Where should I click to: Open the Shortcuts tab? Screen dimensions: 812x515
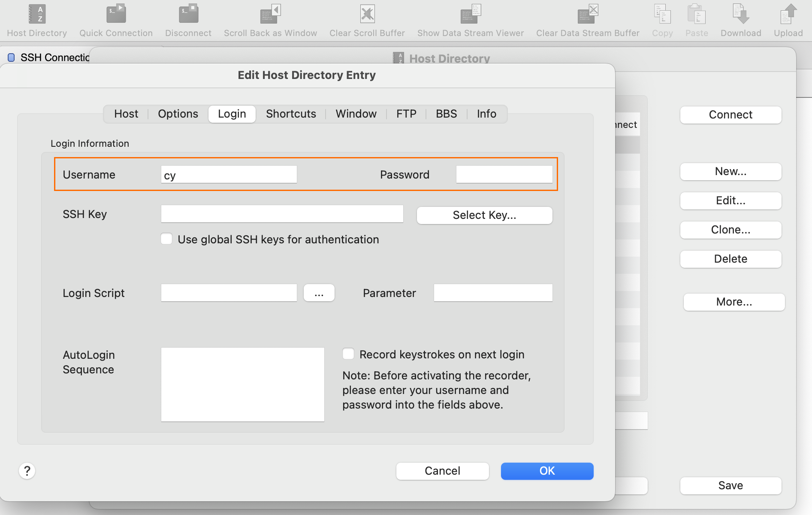click(291, 114)
